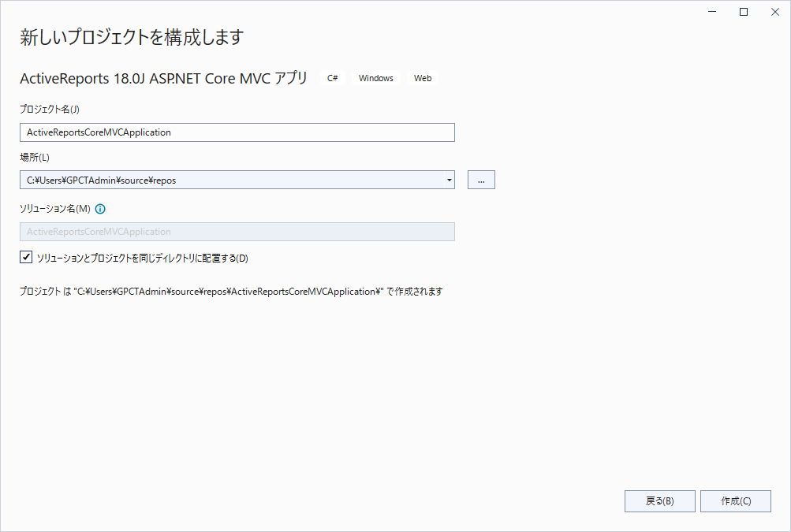
Task: Minimize the dialog window
Action: [712, 12]
